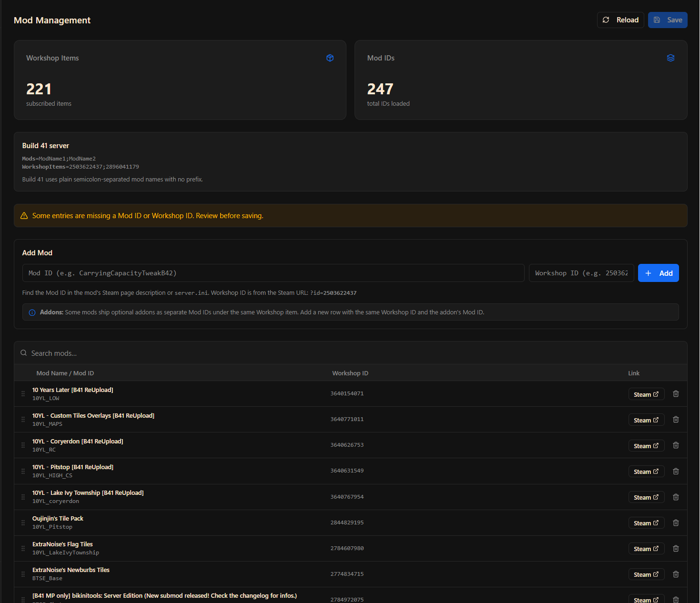
Task: Grab drag handle of ExtraNoise's Newburbs Tiles
Action: coord(23,574)
